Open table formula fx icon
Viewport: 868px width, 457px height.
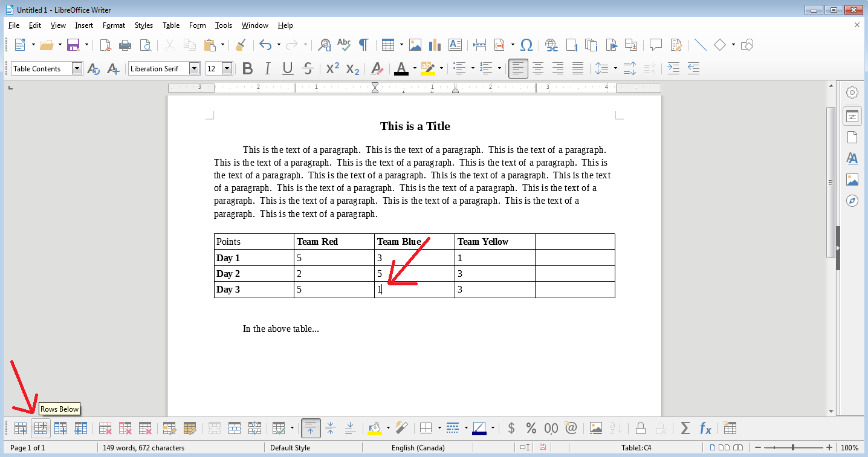705,429
